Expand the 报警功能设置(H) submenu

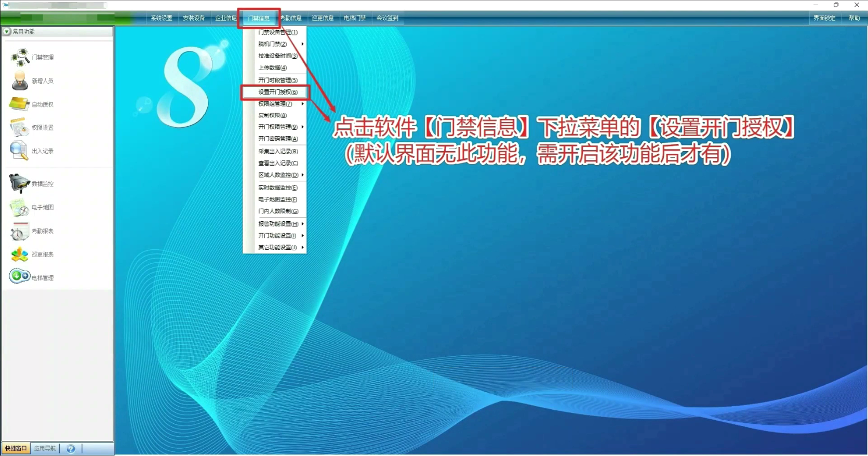coord(275,224)
